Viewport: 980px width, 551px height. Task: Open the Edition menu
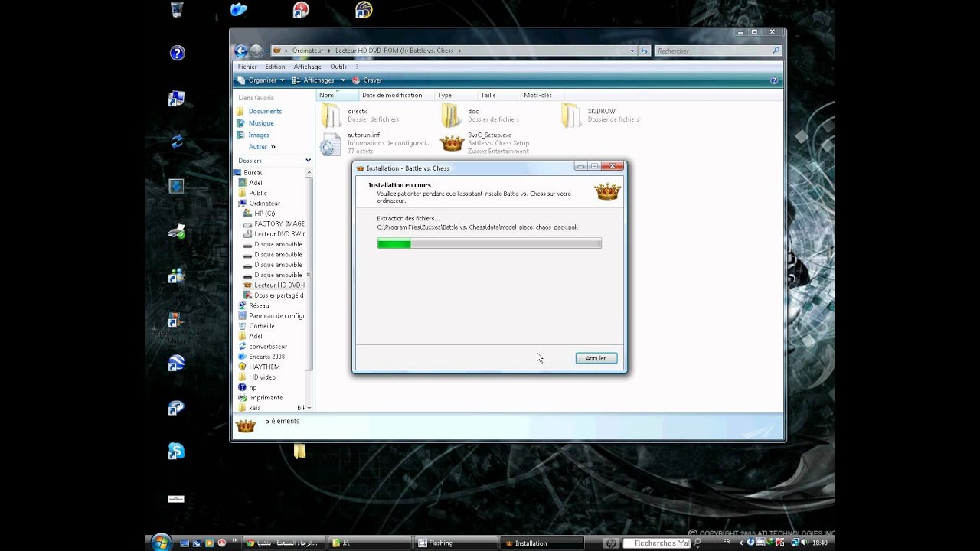[275, 67]
